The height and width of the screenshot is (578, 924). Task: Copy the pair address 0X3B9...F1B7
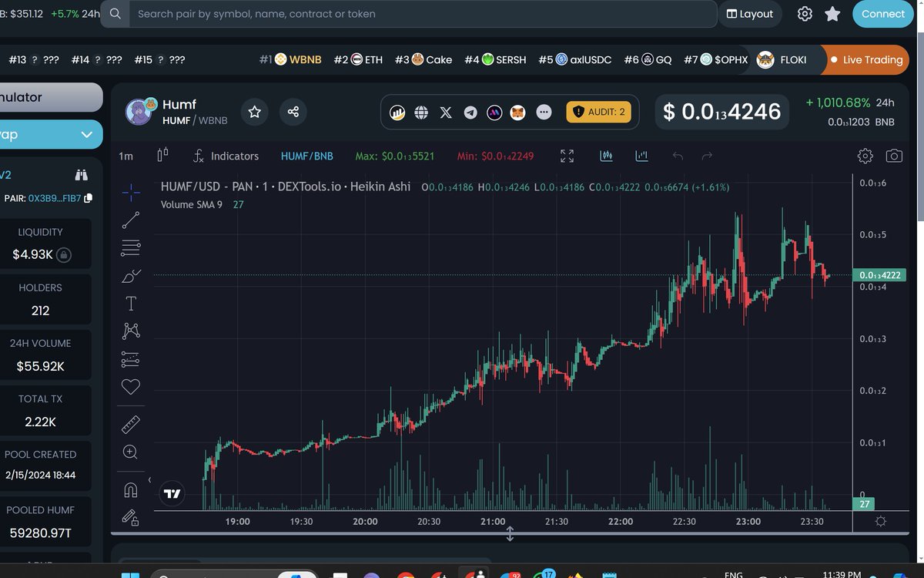[x=88, y=198]
